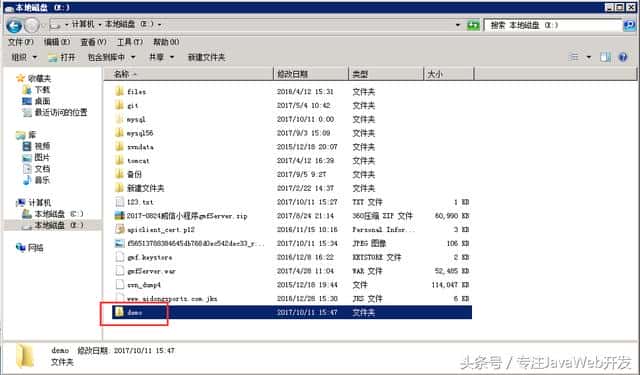Select the svn_dump4 file name

coord(144,285)
